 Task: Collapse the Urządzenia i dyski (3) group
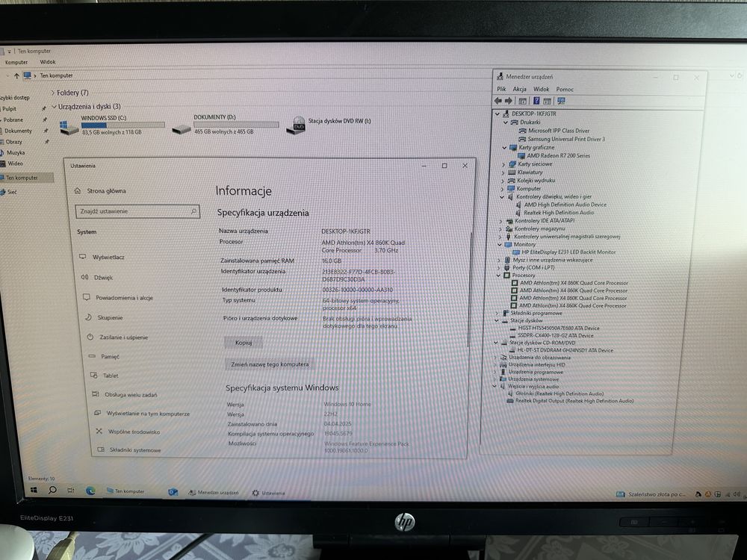55,107
